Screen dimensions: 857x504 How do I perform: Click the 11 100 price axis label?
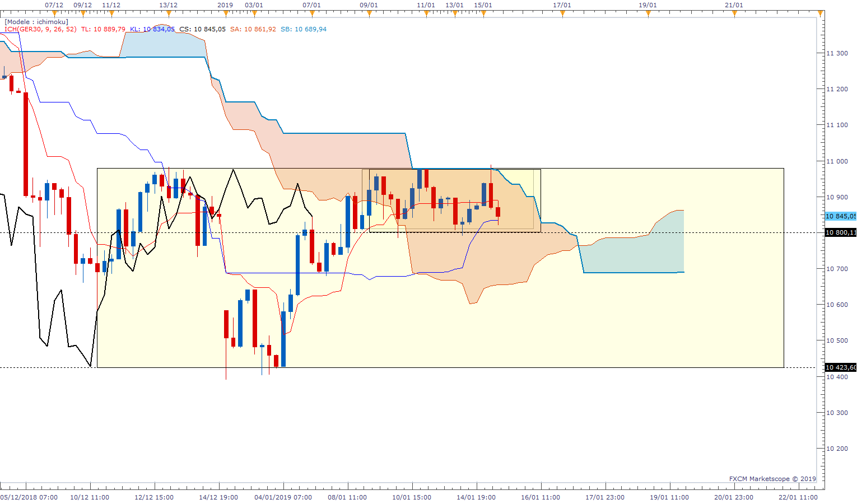pos(837,125)
